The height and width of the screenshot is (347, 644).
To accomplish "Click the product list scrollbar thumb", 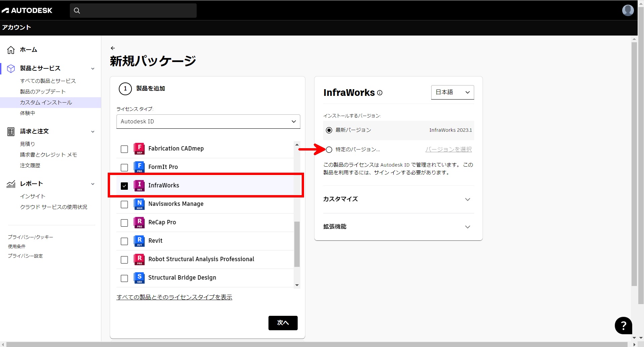I will pyautogui.click(x=297, y=244).
